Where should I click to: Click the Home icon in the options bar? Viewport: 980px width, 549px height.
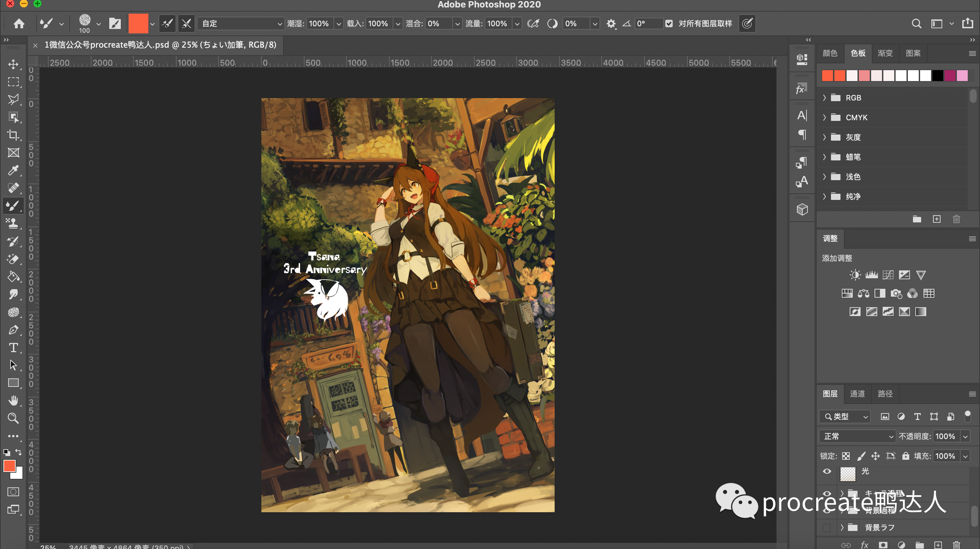pos(19,23)
